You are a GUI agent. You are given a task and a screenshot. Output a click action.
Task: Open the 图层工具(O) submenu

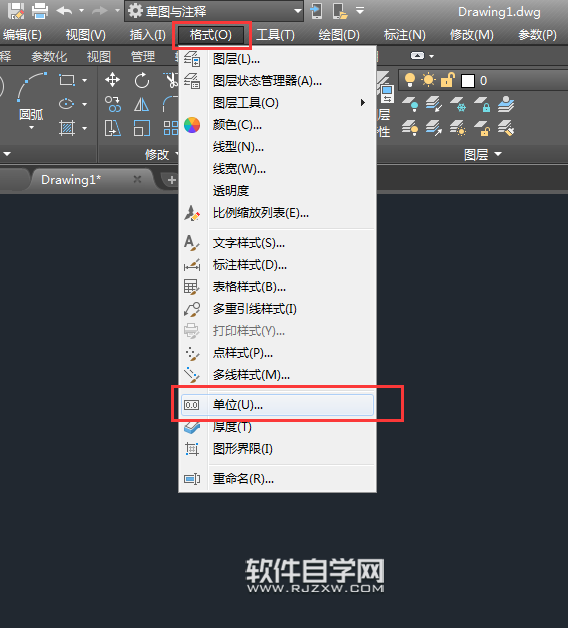[277, 103]
